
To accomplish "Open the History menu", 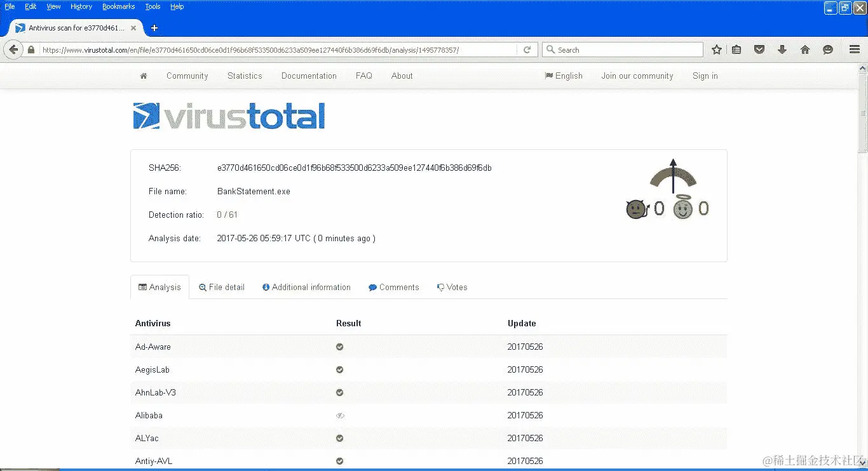I will [x=81, y=6].
